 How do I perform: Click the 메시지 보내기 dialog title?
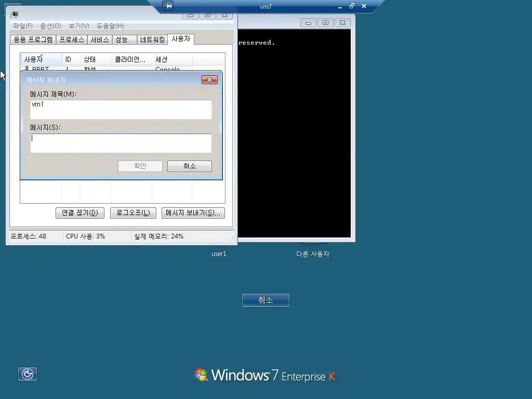pos(46,79)
